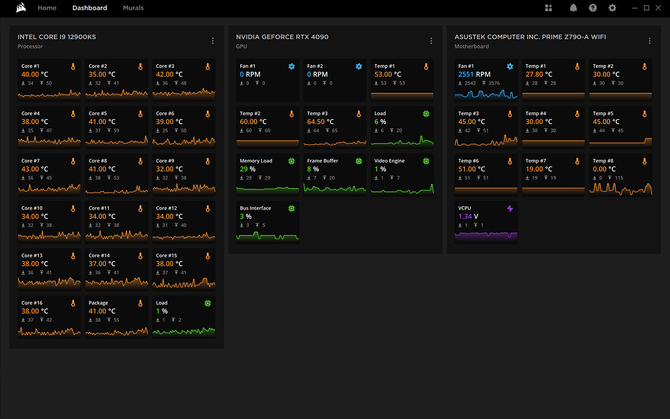The height and width of the screenshot is (419, 670).
Task: Click the 39.00 °C Core #6 value
Action: pyautogui.click(x=169, y=122)
